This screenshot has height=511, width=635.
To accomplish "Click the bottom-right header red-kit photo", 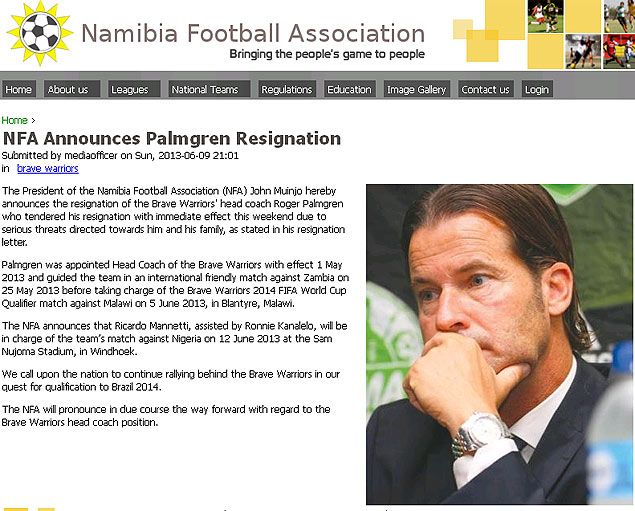I will tap(618, 51).
